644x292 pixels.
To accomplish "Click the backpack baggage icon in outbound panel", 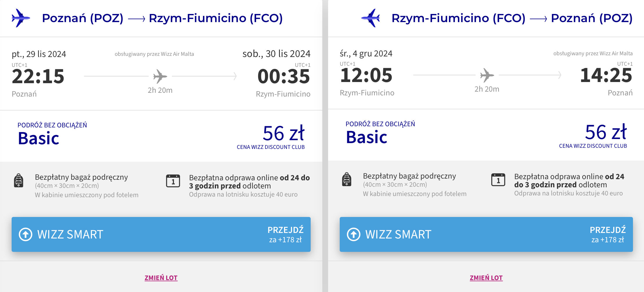I will pyautogui.click(x=19, y=180).
